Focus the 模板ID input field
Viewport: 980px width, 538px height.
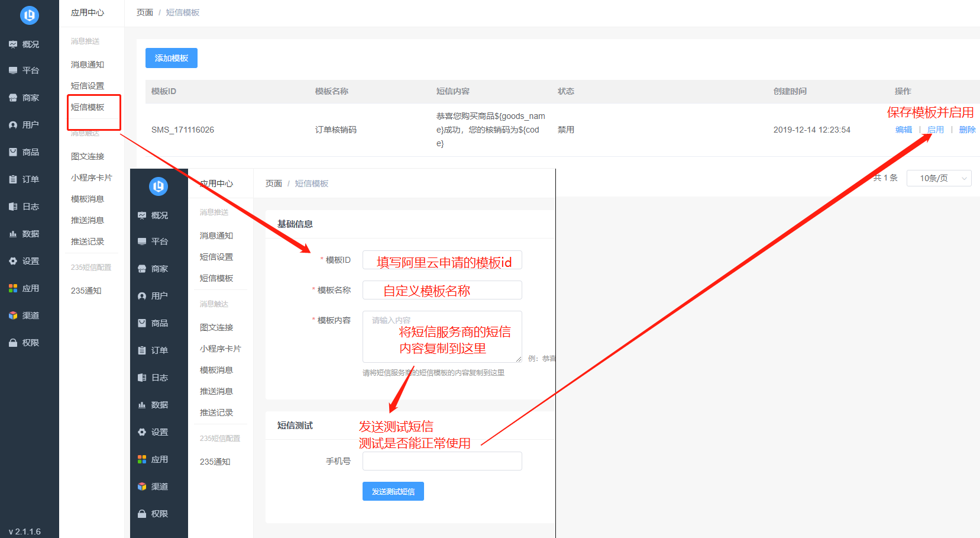pos(442,260)
